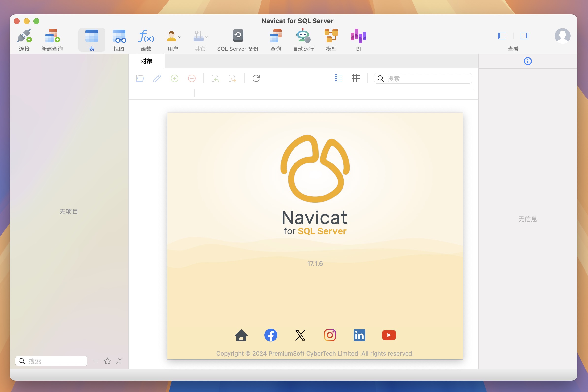The height and width of the screenshot is (392, 588).
Task: Click the collapse-all arrows in sidebar
Action: (x=119, y=361)
